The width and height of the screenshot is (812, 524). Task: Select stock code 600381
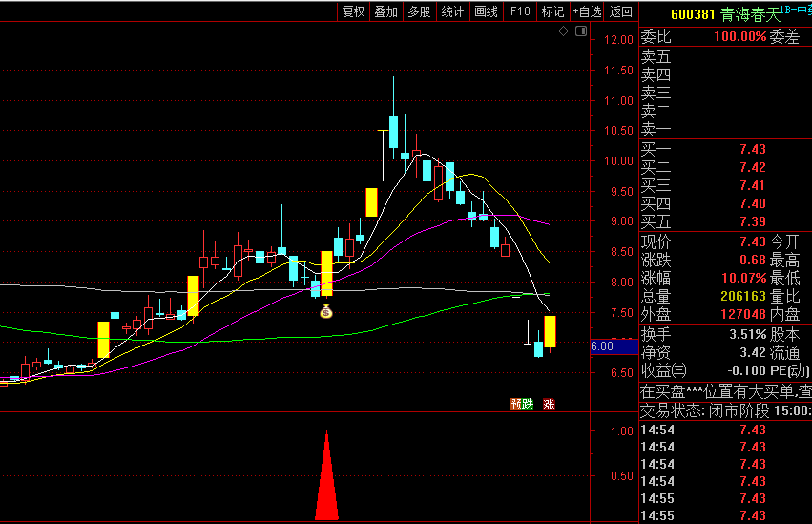[x=693, y=14]
